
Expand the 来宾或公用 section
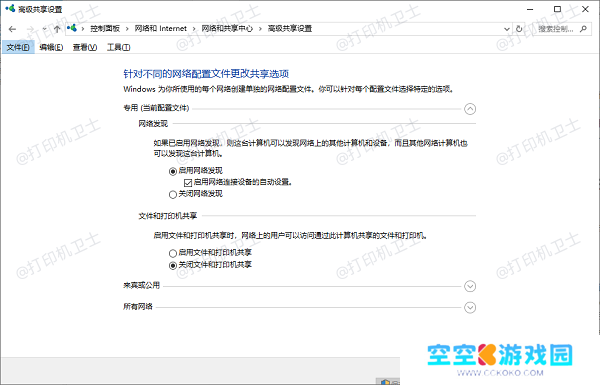point(470,286)
